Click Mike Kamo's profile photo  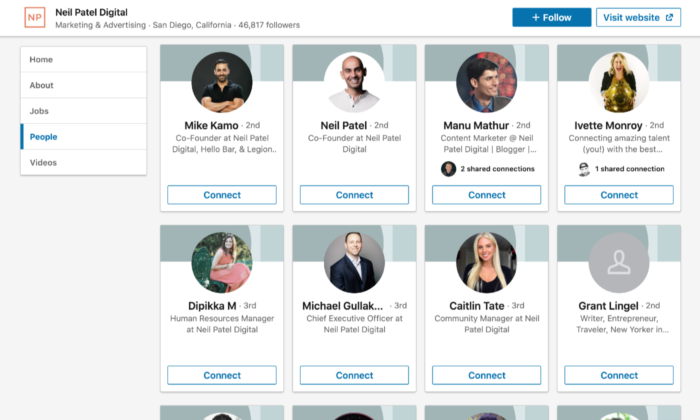coord(222,82)
